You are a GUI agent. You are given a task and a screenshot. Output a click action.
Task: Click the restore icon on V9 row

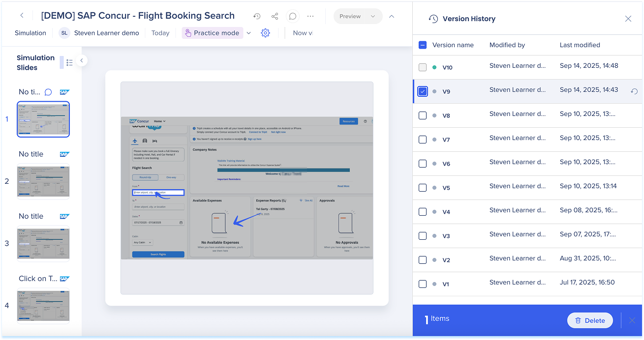coord(634,91)
